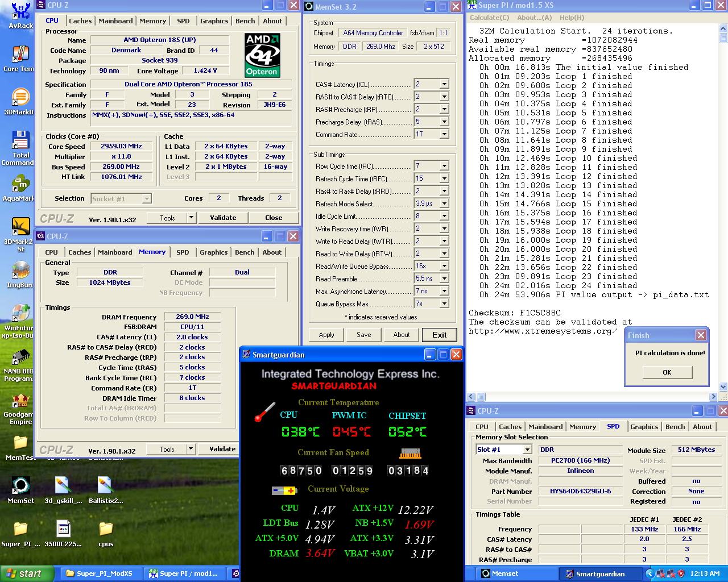
Task: Switch to Smartguardian taskbar item
Action: click(x=601, y=573)
